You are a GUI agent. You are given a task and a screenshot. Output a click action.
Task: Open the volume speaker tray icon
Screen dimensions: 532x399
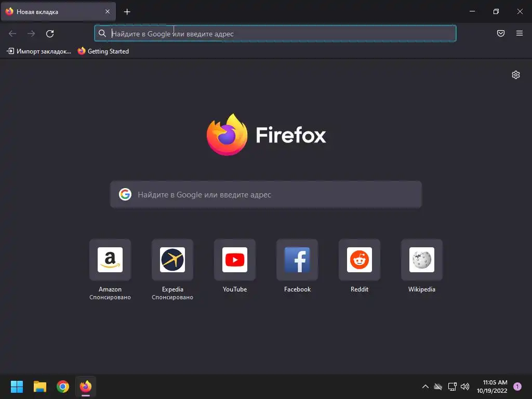[465, 387]
